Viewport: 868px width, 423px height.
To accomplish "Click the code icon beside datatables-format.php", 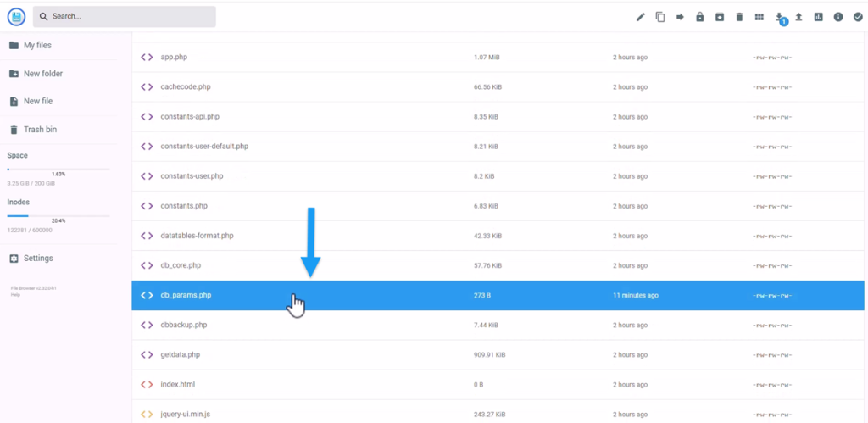I will (147, 236).
